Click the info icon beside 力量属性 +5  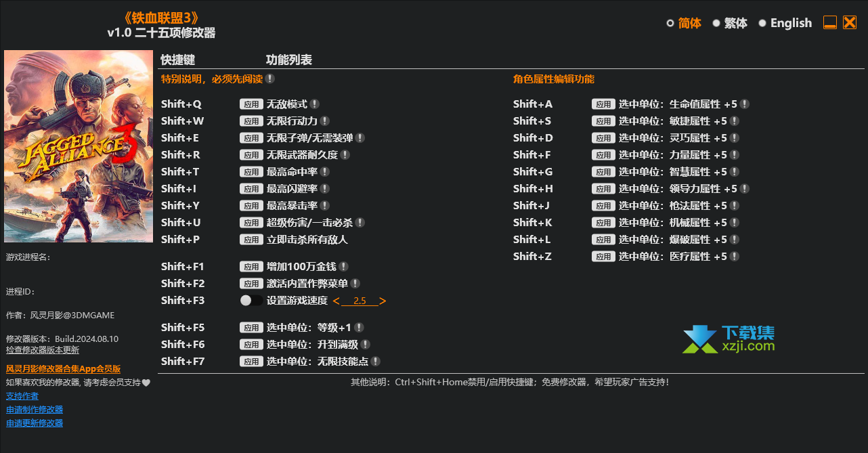tap(735, 155)
